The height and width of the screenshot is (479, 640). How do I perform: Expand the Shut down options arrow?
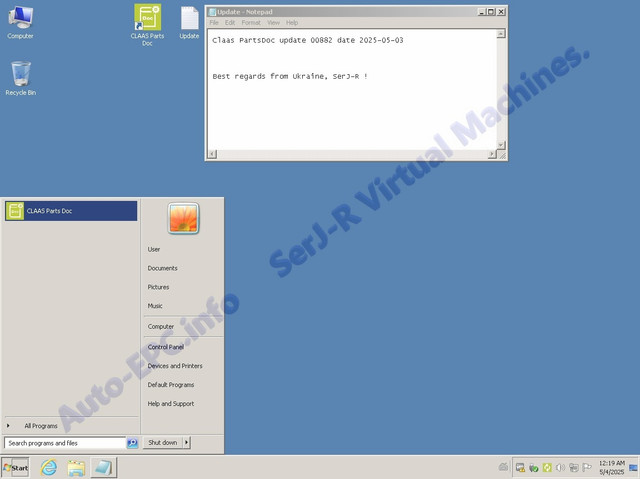pyautogui.click(x=187, y=442)
